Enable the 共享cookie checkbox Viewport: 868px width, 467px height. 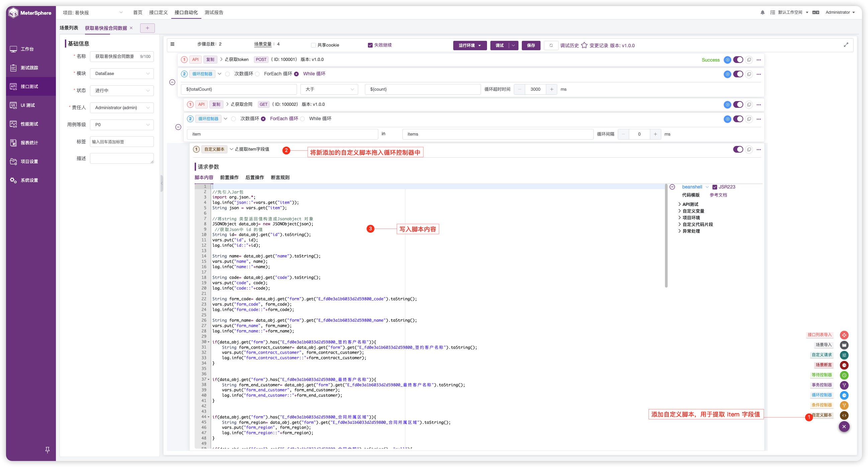(x=313, y=45)
